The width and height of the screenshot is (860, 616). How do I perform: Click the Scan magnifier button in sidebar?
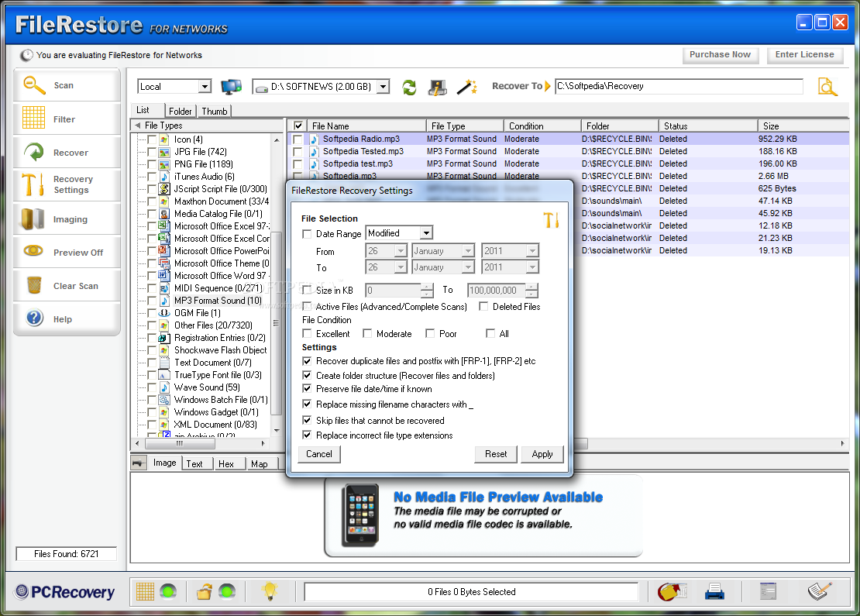pyautogui.click(x=67, y=85)
